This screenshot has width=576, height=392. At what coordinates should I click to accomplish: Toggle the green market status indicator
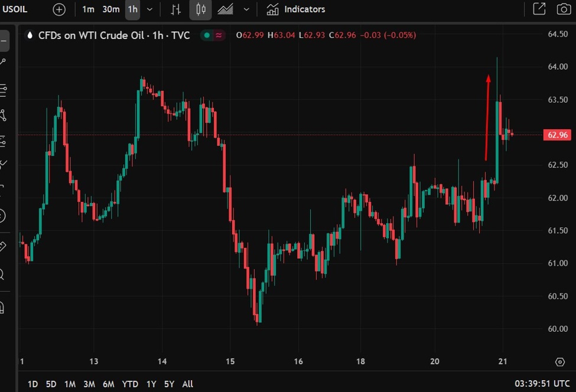coord(206,35)
